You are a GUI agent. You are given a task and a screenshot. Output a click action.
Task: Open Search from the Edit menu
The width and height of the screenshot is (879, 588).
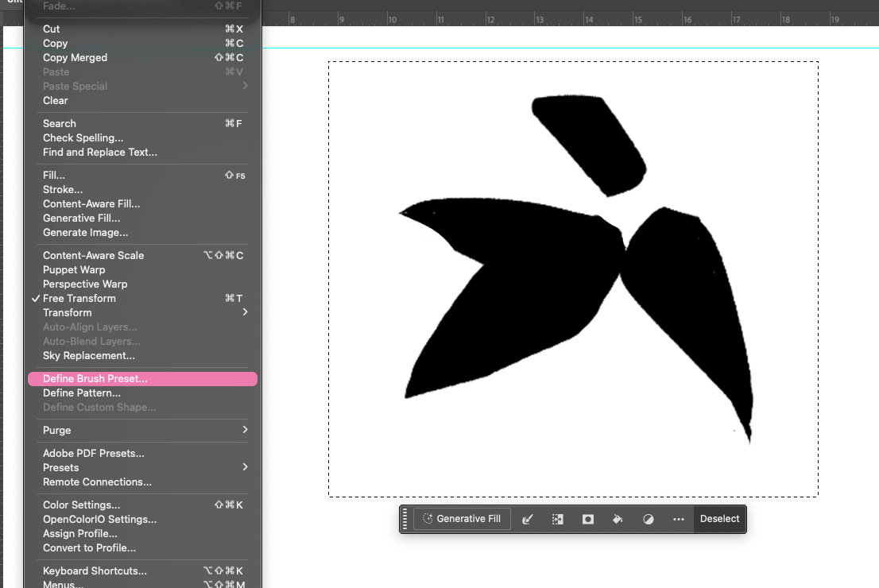pyautogui.click(x=142, y=124)
